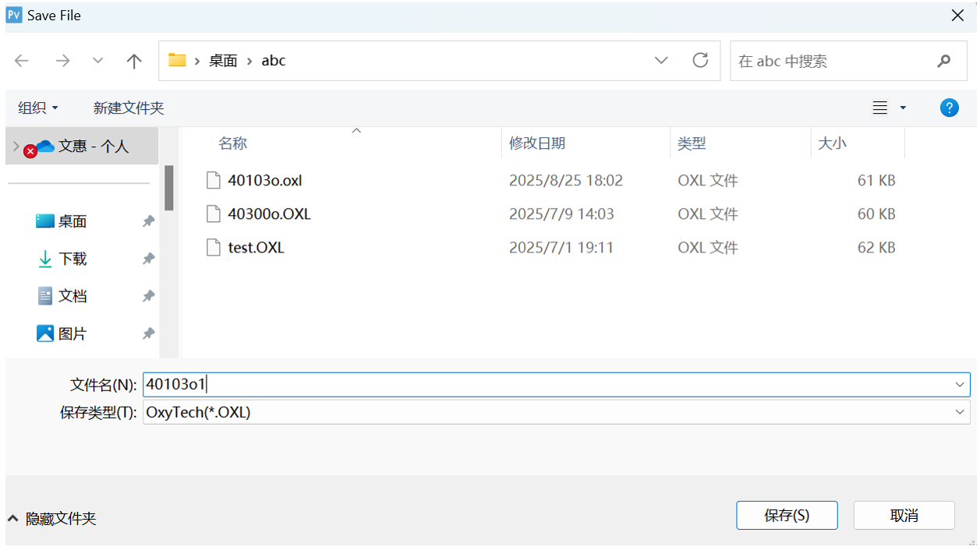The height and width of the screenshot is (550, 980).
Task: Open recent locations dropdown chevron
Action: coord(98,61)
